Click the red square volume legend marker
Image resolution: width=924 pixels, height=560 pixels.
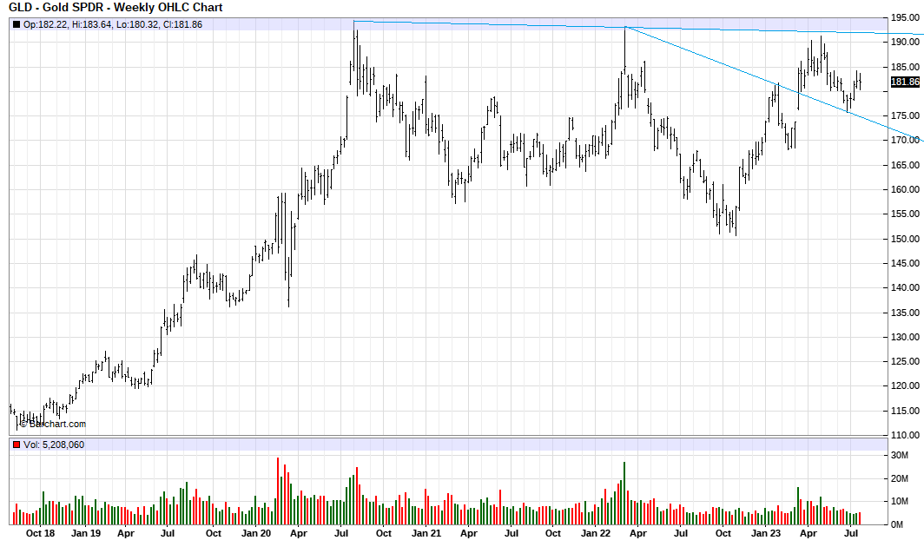point(16,445)
